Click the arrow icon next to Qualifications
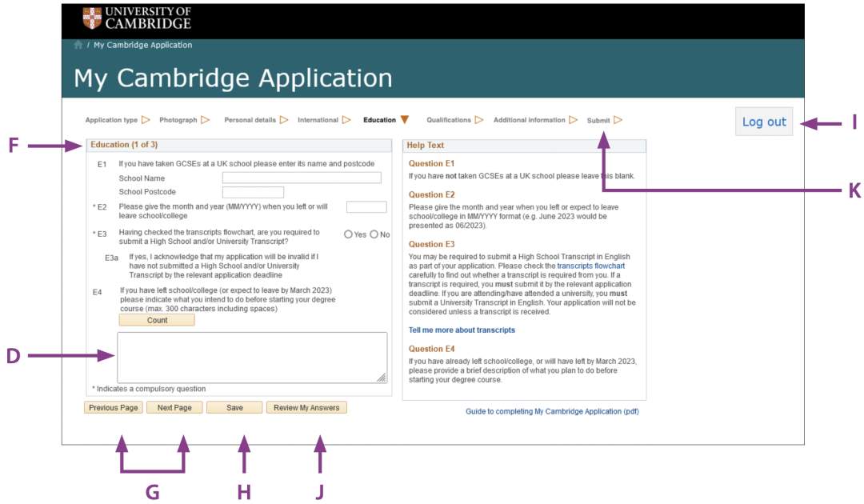The width and height of the screenshot is (864, 504). [479, 120]
